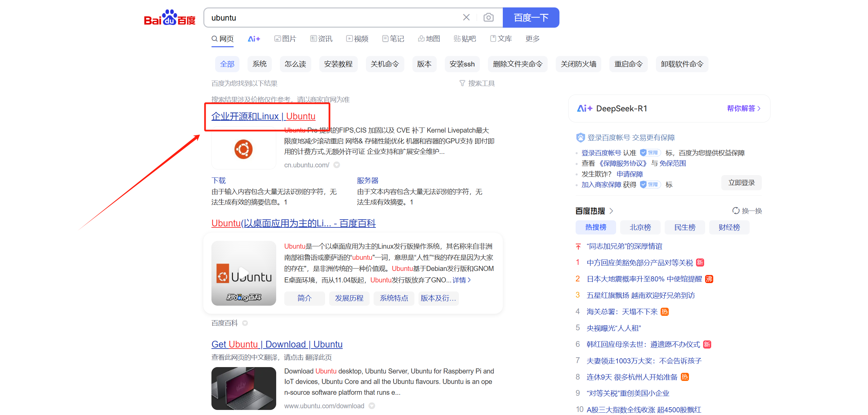Open dropdown arrow beside cn.ubuntu.com
868x415 pixels.
tap(337, 165)
